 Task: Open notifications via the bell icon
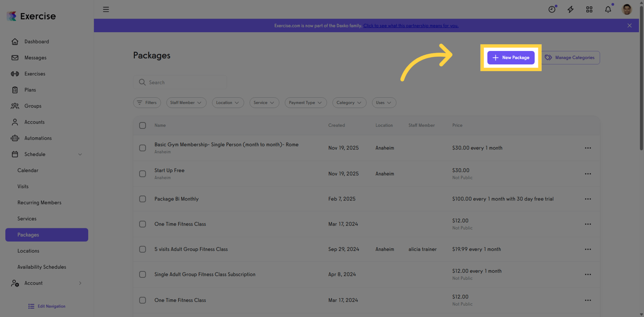[x=608, y=9]
